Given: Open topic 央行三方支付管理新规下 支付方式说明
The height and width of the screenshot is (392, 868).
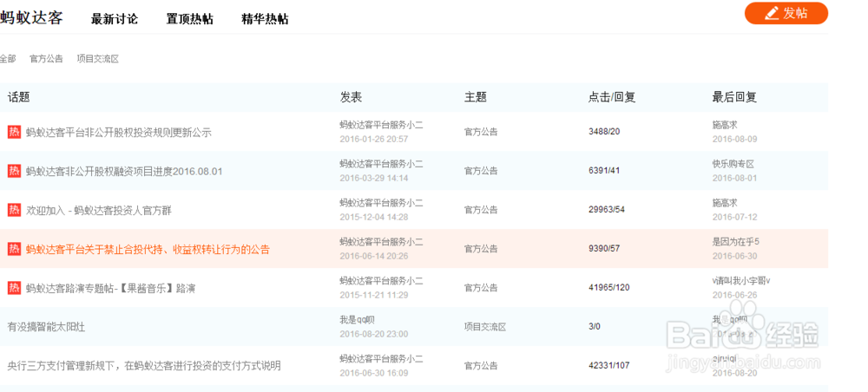Looking at the screenshot, I should (x=144, y=366).
